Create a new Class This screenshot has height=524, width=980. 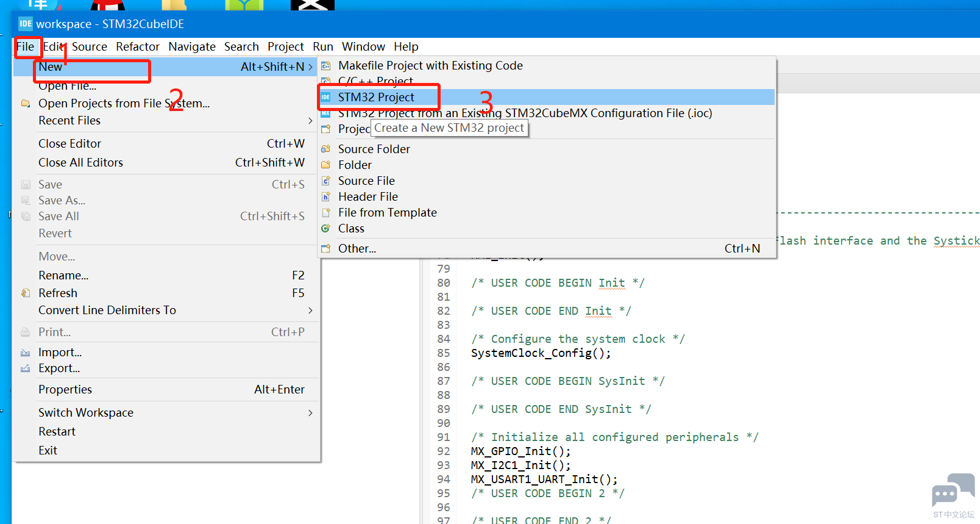tap(547, 228)
